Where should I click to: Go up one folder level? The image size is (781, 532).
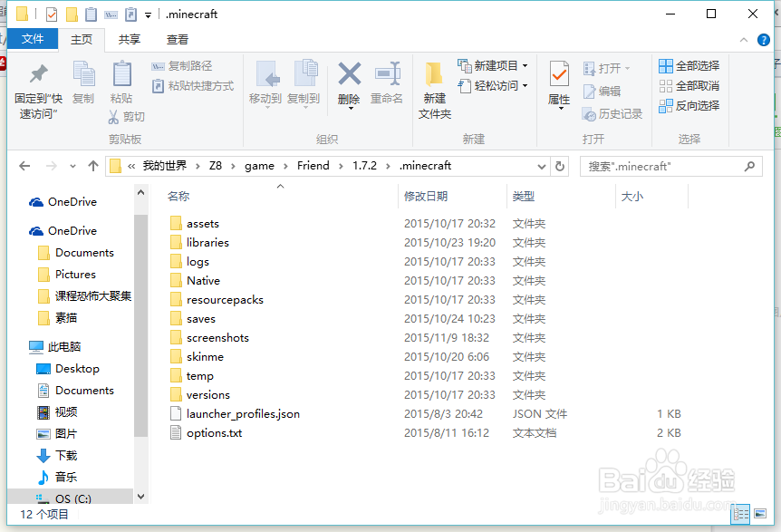(93, 166)
